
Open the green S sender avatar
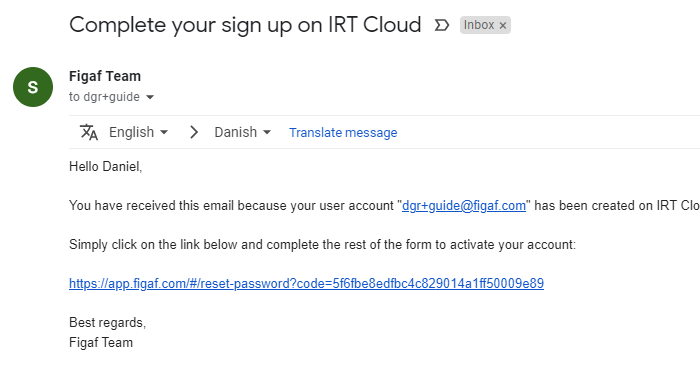[33, 87]
